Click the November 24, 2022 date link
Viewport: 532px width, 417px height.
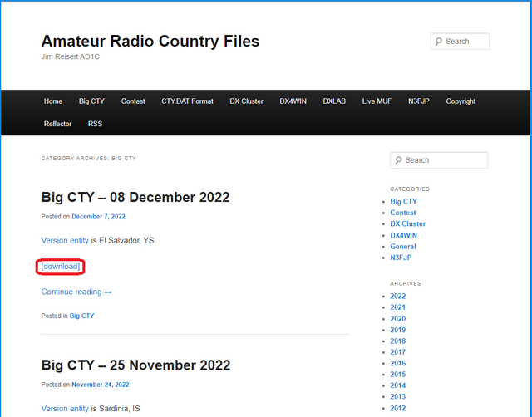coord(101,385)
